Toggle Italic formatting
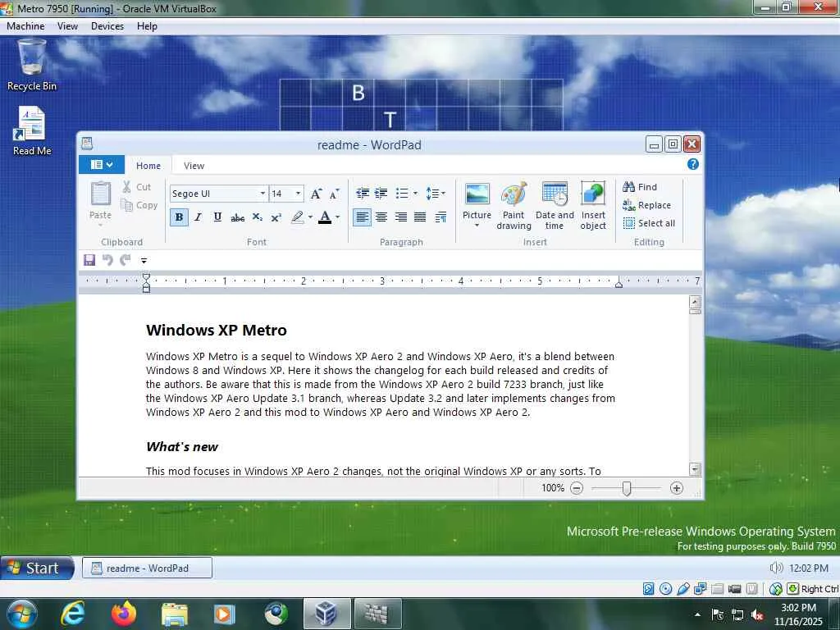 click(x=199, y=217)
